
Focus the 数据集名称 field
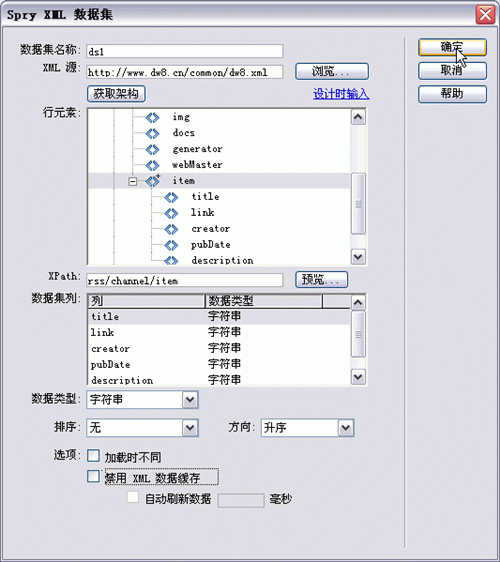coord(185,51)
